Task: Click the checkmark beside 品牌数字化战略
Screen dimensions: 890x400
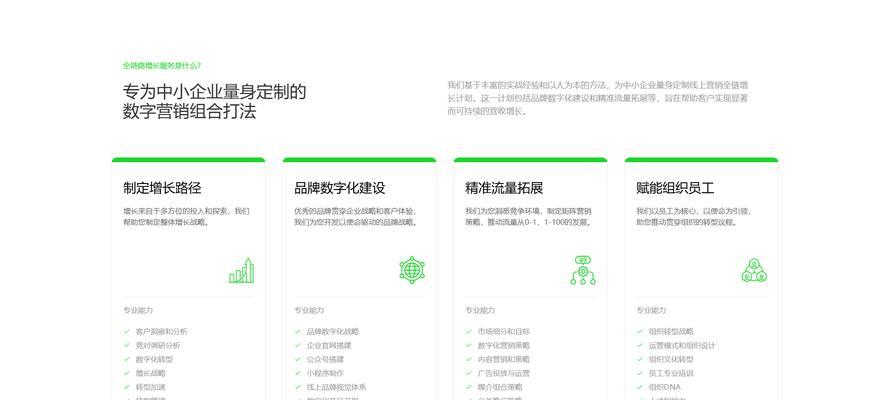Action: (297, 331)
